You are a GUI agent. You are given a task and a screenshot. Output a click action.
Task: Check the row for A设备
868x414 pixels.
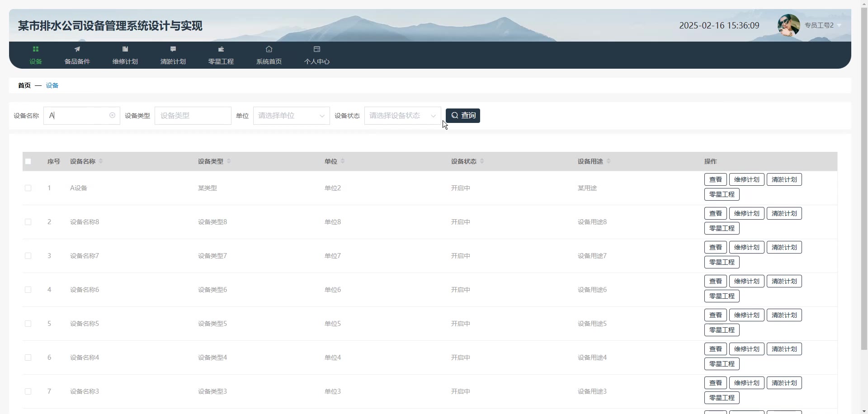[x=28, y=188]
